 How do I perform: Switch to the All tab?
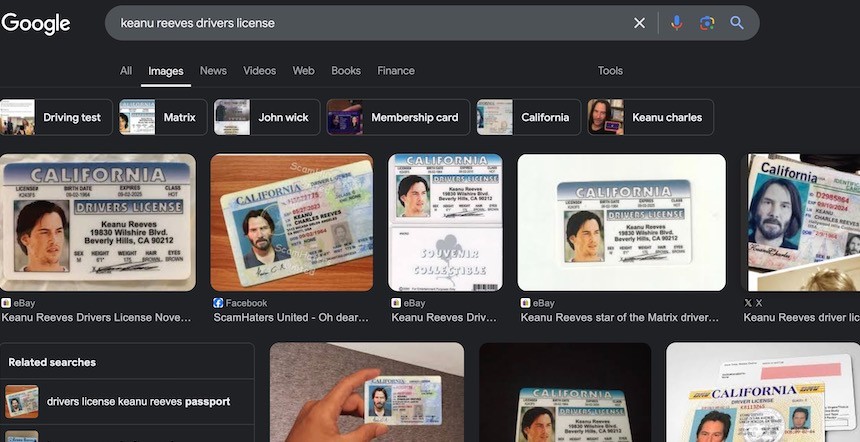(x=126, y=71)
